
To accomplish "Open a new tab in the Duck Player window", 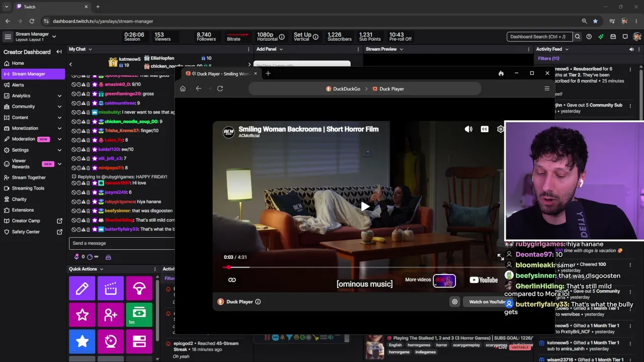I will tap(268, 73).
